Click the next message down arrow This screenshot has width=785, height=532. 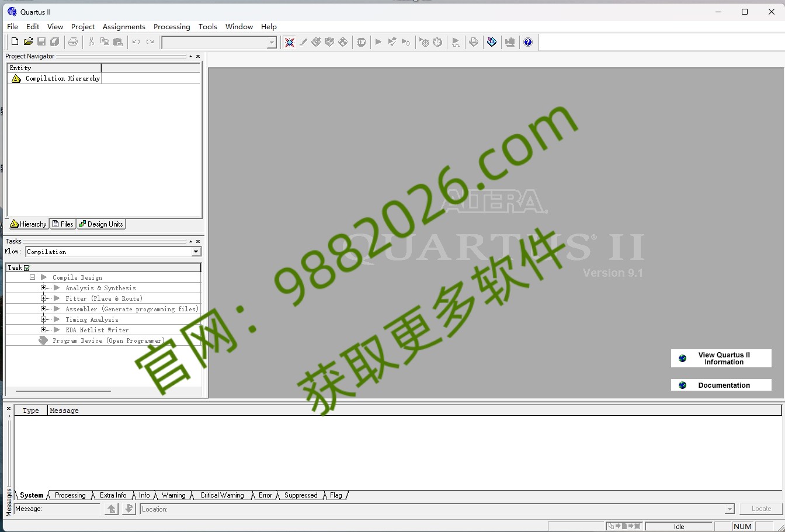pyautogui.click(x=129, y=509)
